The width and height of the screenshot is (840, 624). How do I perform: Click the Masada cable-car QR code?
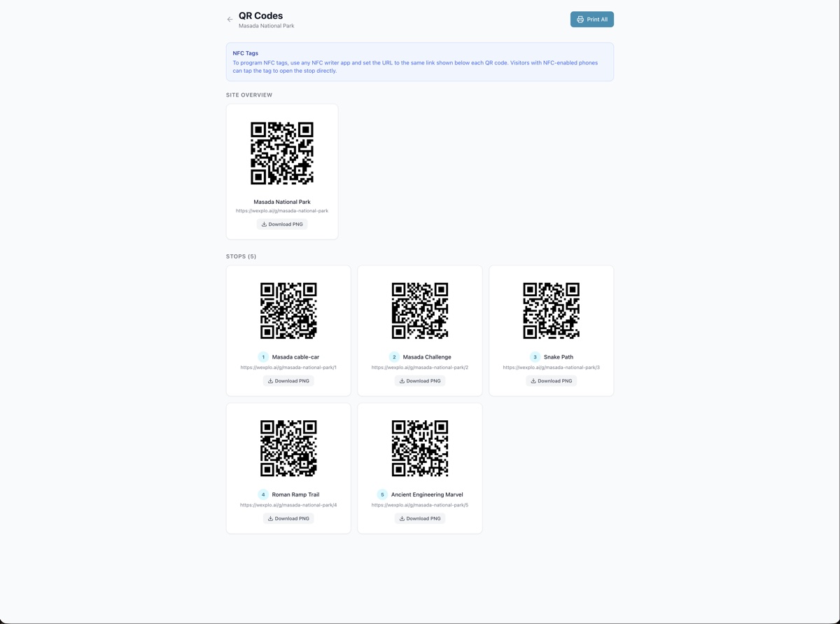pos(288,311)
